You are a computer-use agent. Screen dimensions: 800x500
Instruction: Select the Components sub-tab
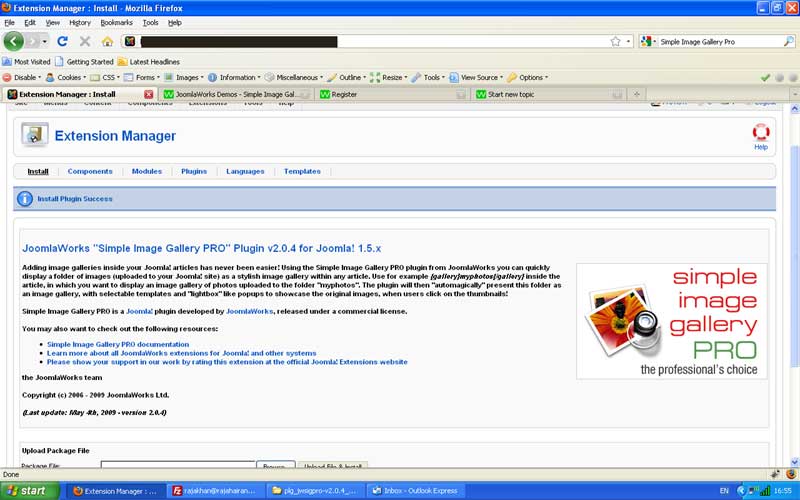coord(90,171)
